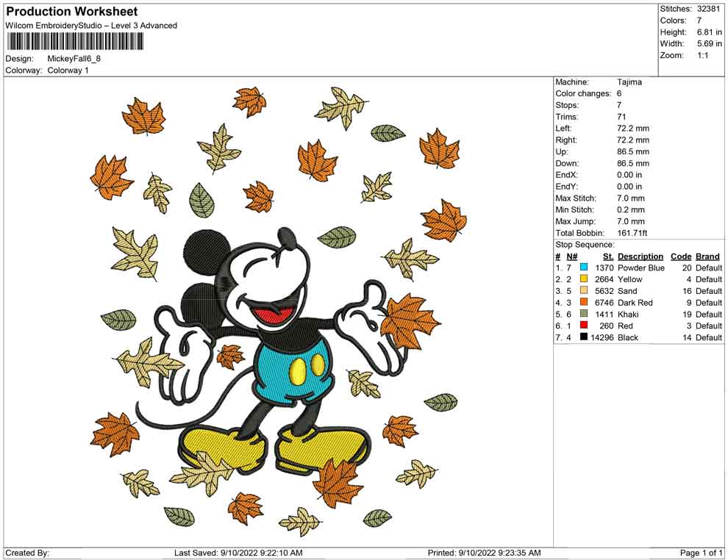Click the Colors value '7' in header
Viewport: 728px width, 560px height.
tap(699, 21)
